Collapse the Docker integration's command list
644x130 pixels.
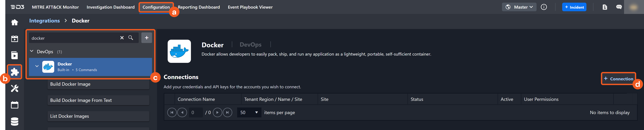37,66
